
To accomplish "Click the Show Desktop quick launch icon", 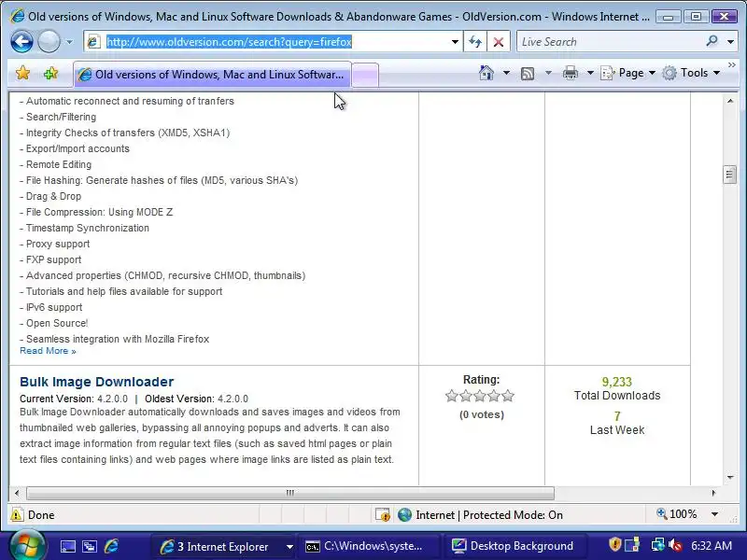I will pyautogui.click(x=67, y=546).
